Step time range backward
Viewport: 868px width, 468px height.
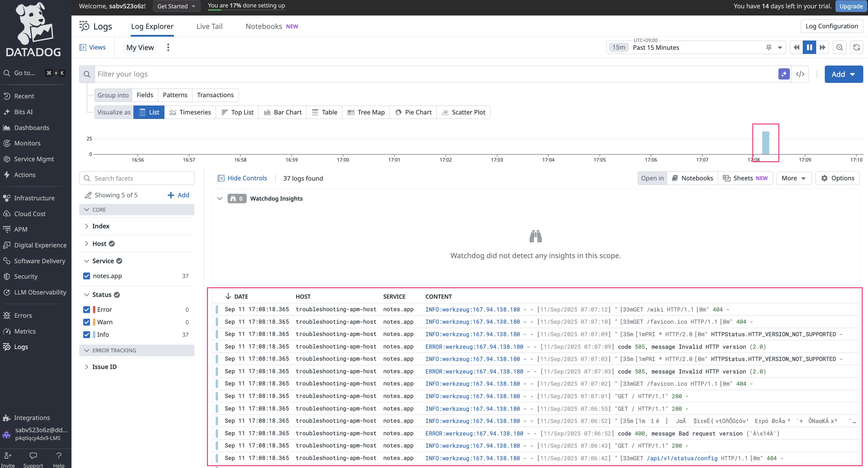(x=796, y=47)
